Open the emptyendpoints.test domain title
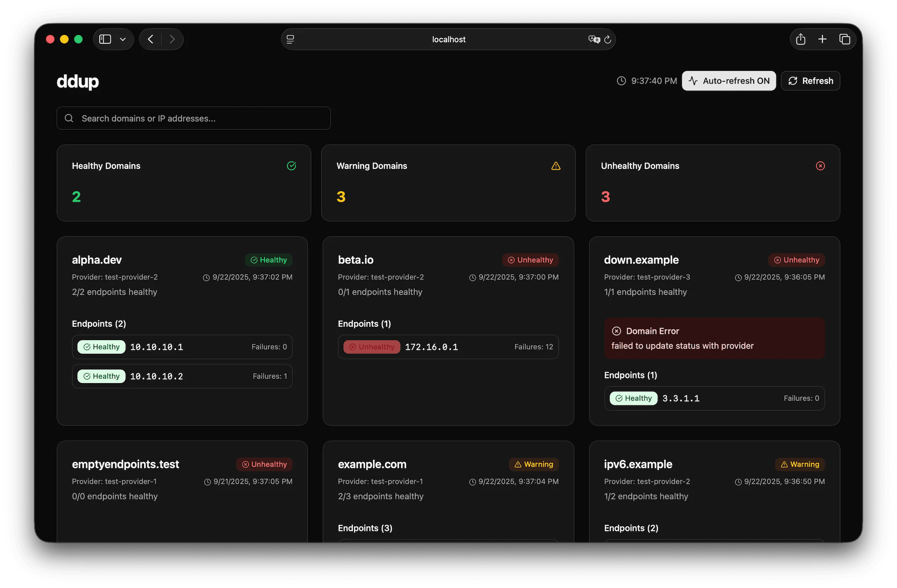The image size is (897, 588). pyautogui.click(x=125, y=464)
